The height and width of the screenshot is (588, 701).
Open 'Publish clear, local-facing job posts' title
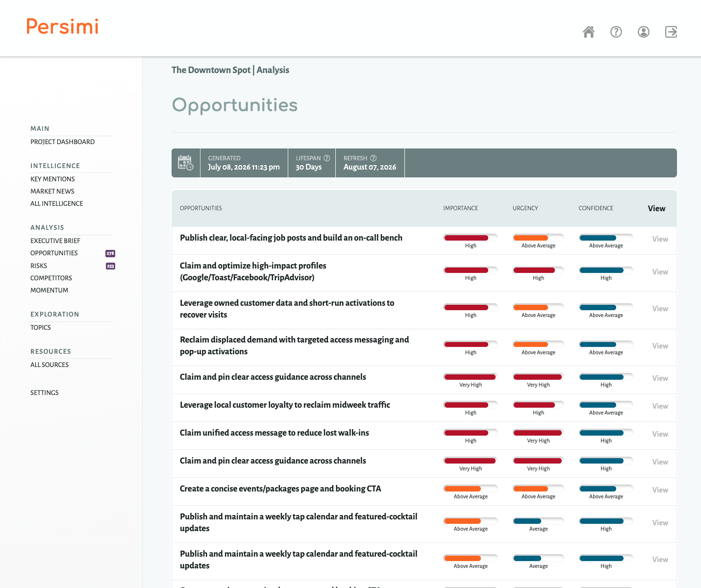[291, 238]
